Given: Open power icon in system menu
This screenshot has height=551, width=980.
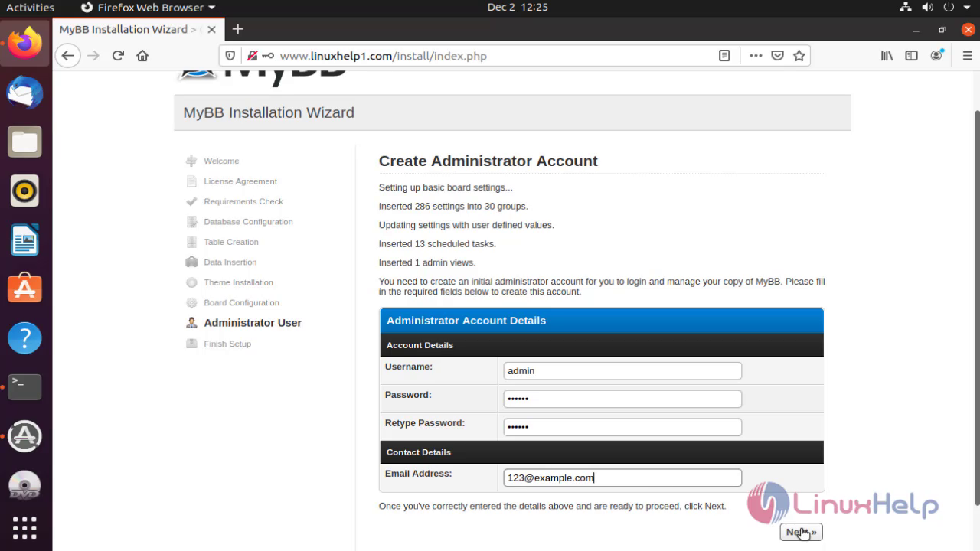Looking at the screenshot, I should coord(948,8).
